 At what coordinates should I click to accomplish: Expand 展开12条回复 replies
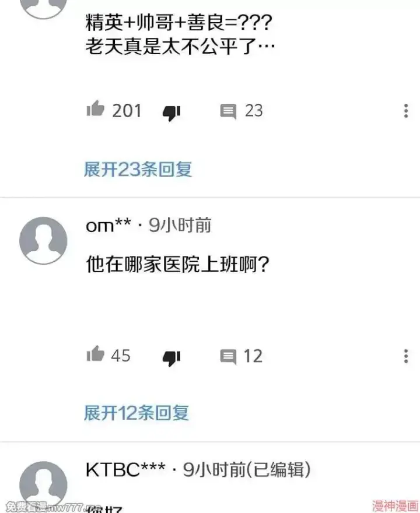136,413
